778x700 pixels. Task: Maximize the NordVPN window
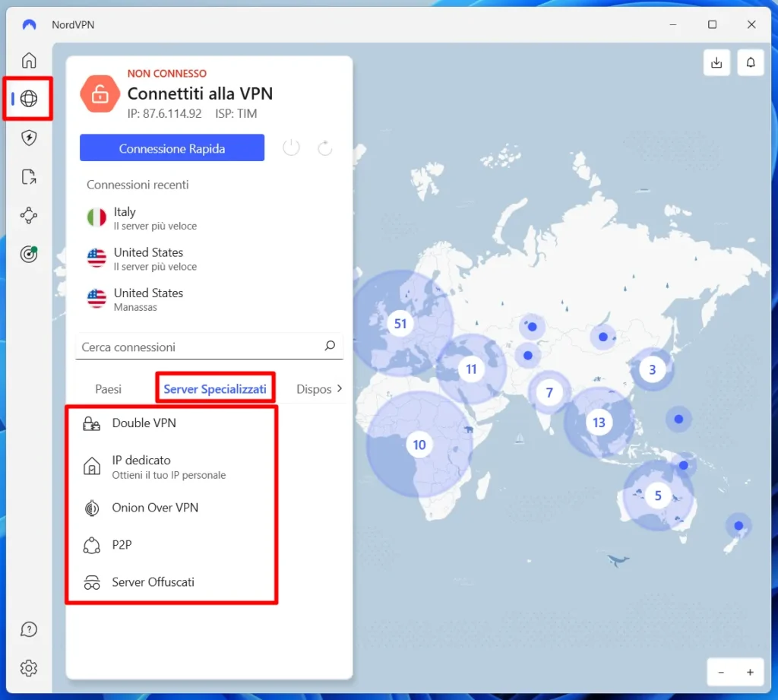712,24
